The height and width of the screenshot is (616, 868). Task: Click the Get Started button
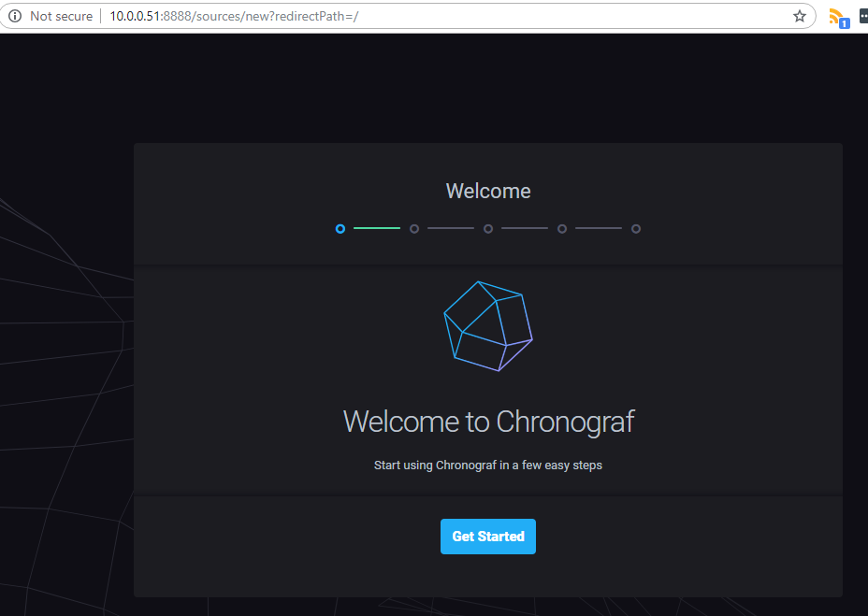pos(487,536)
